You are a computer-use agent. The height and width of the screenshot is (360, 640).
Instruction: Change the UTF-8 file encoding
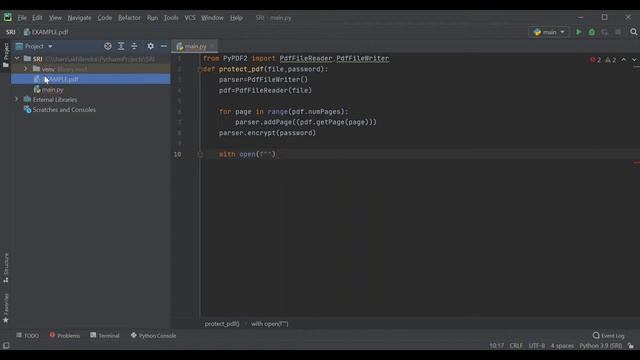click(x=537, y=346)
